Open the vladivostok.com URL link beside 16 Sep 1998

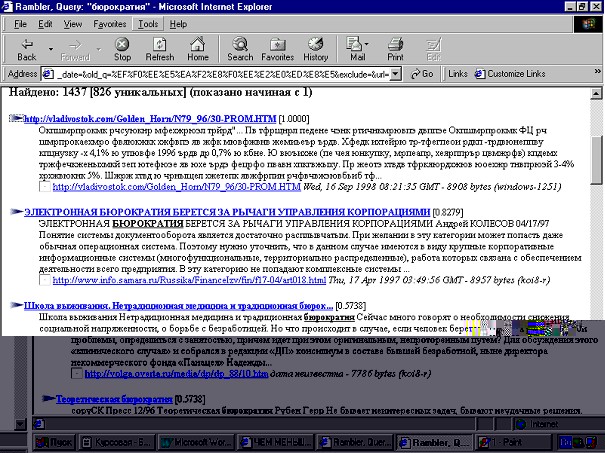pos(176,187)
